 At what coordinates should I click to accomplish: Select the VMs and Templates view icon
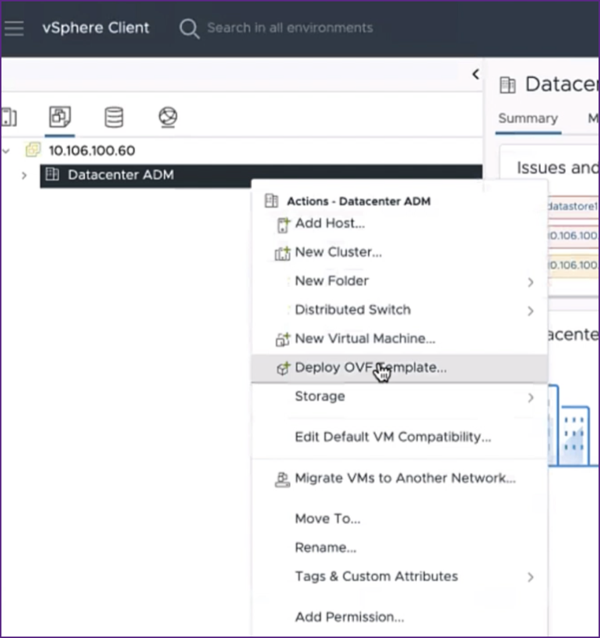click(60, 117)
